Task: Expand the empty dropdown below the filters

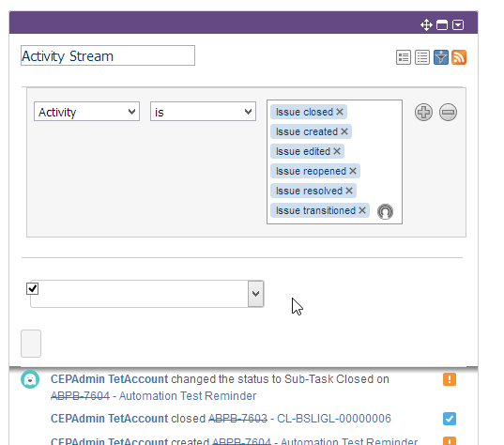Action: pos(256,294)
